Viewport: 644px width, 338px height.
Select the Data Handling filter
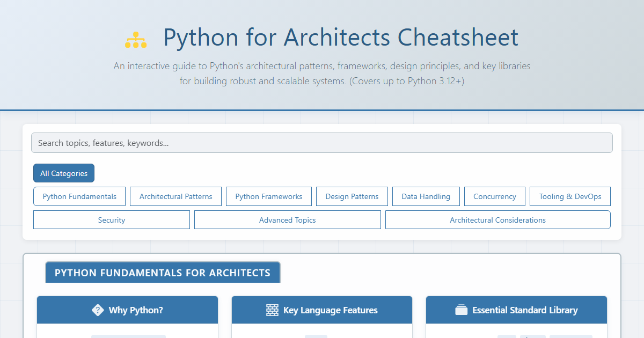[x=426, y=196]
